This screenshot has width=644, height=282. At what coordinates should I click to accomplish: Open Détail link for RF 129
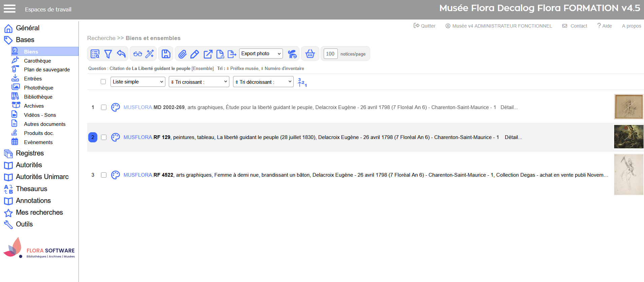coord(513,137)
